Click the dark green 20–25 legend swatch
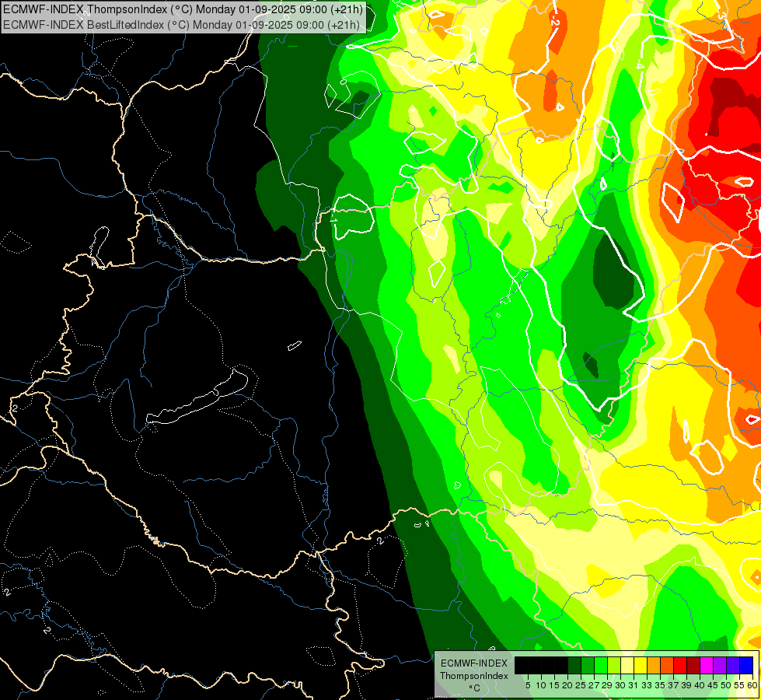This screenshot has width=761, height=700. pos(574,665)
